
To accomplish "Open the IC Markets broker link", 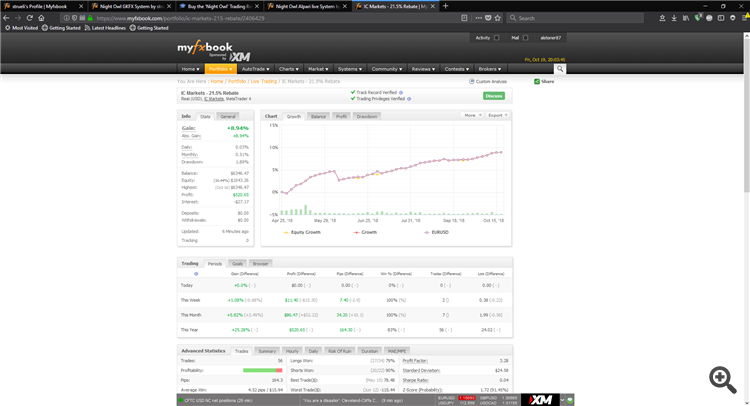I will click(x=214, y=99).
